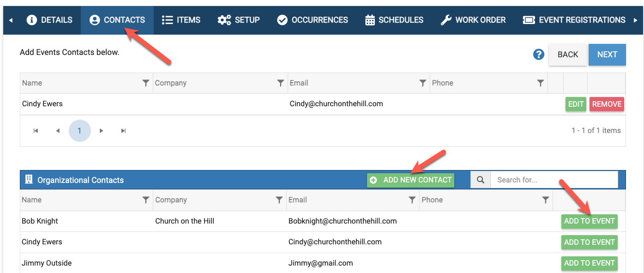Remove Cindy Ewers from event contacts
The width and height of the screenshot is (644, 273).
(607, 104)
